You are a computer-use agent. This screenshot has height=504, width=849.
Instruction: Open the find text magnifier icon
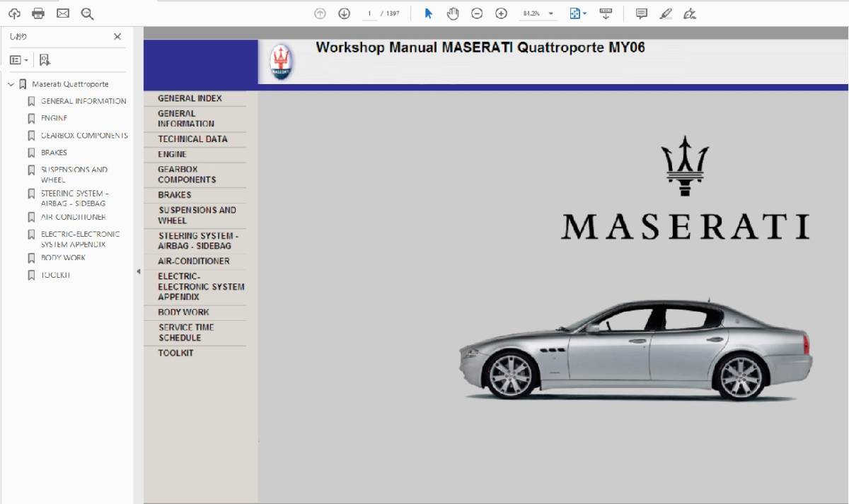[x=87, y=13]
